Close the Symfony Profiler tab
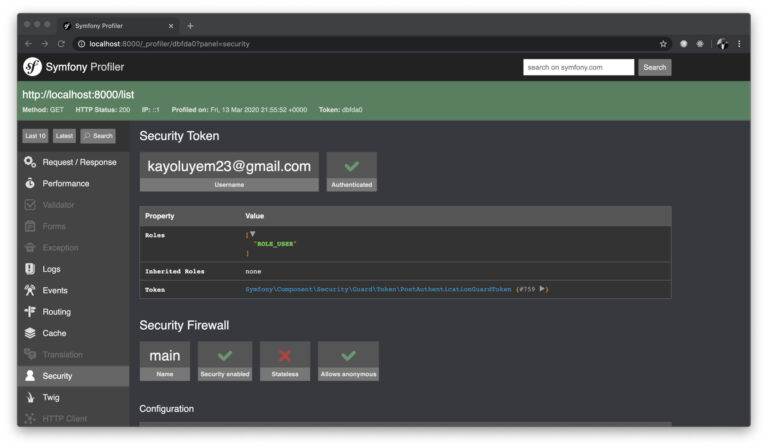This screenshot has width=768, height=448. tap(171, 26)
